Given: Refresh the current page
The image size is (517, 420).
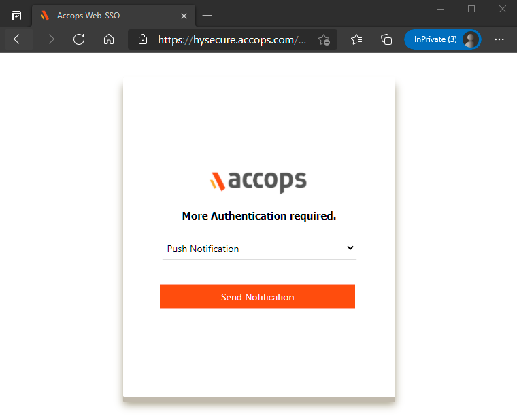Looking at the screenshot, I should (79, 39).
